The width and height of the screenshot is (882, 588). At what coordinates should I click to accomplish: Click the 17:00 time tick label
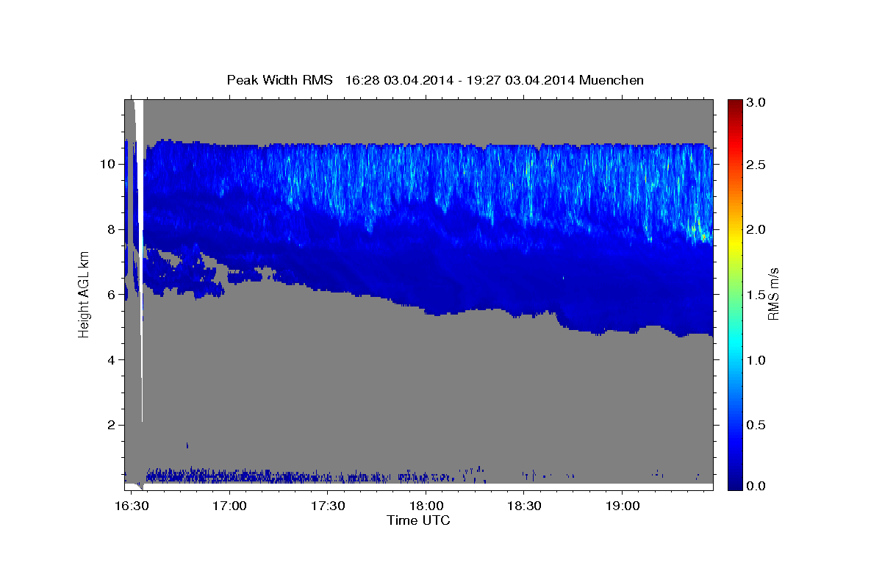click(230, 507)
